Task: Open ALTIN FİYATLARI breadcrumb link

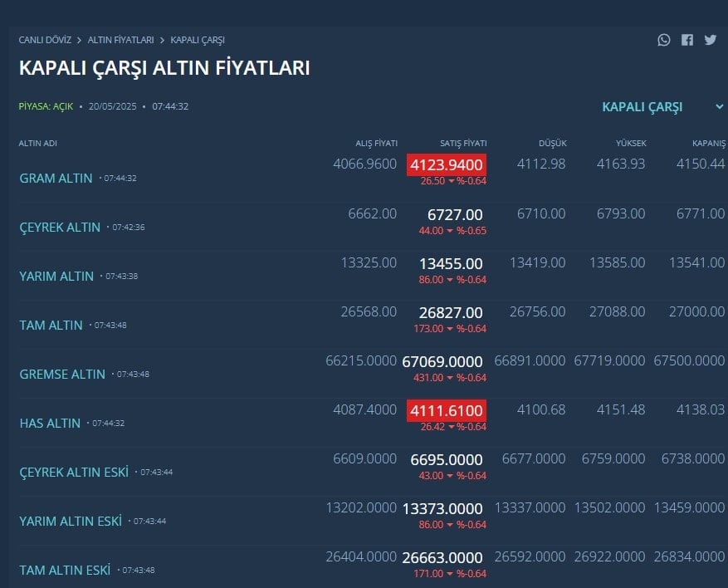Action: tap(120, 40)
